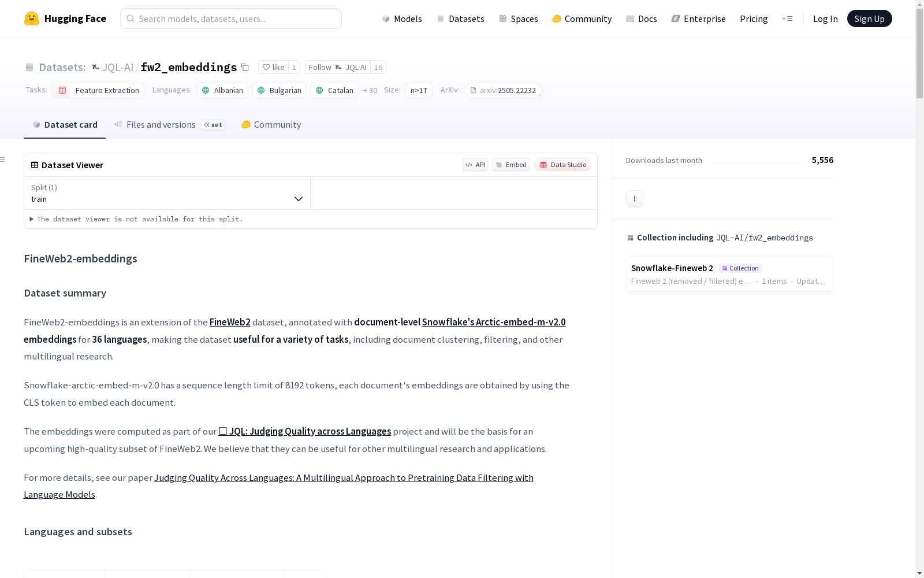Click the scrollbar down arrow
Image resolution: width=924 pixels, height=578 pixels.
[x=919, y=573]
